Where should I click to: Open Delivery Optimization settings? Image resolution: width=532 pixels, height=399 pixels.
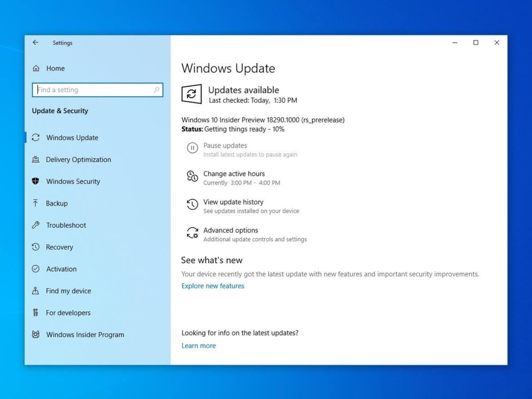[x=78, y=159]
